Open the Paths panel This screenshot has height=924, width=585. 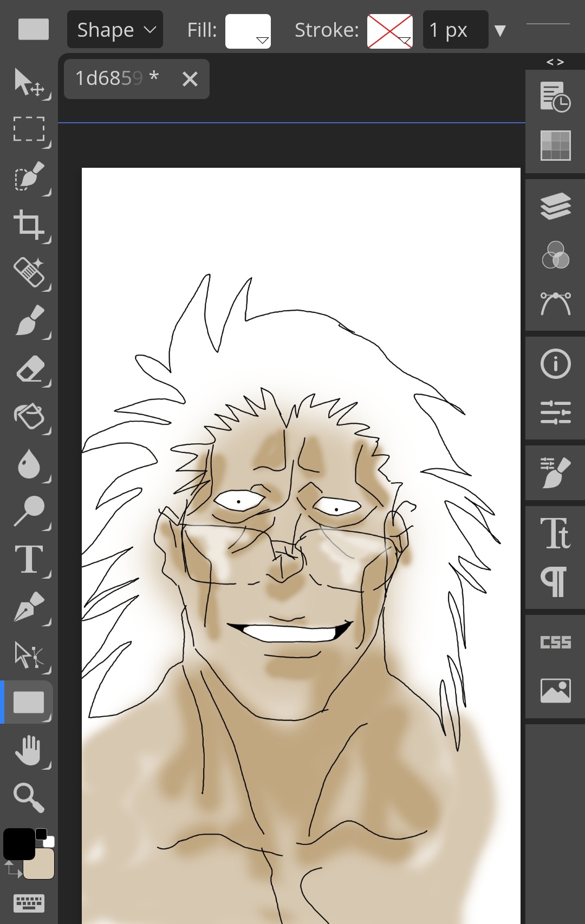[556, 304]
